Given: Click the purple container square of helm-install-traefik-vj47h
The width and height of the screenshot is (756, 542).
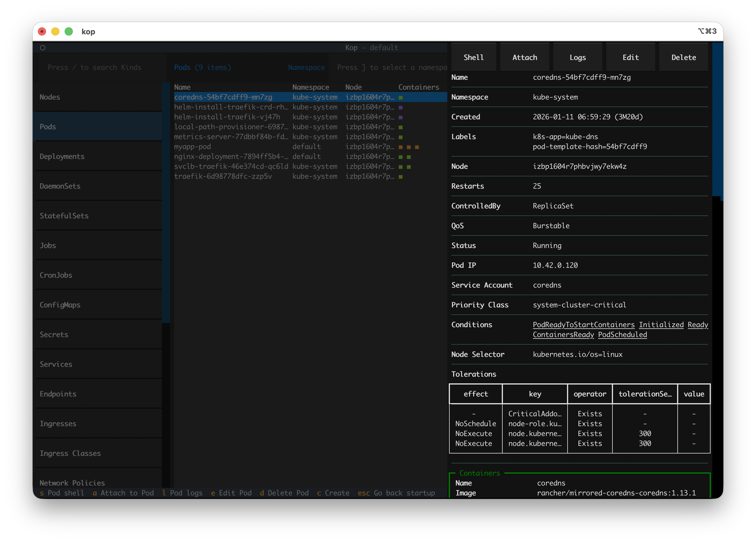Looking at the screenshot, I should (401, 117).
